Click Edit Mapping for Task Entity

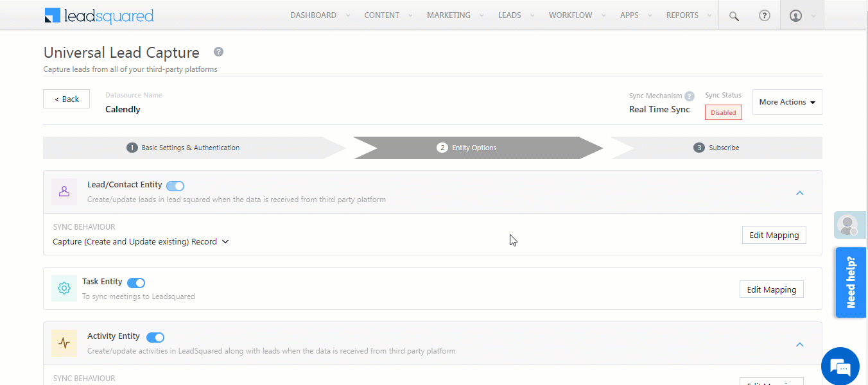(x=771, y=289)
